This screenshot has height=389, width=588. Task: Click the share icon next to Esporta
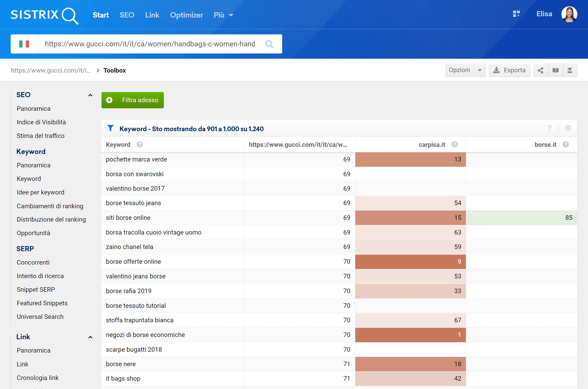(541, 70)
